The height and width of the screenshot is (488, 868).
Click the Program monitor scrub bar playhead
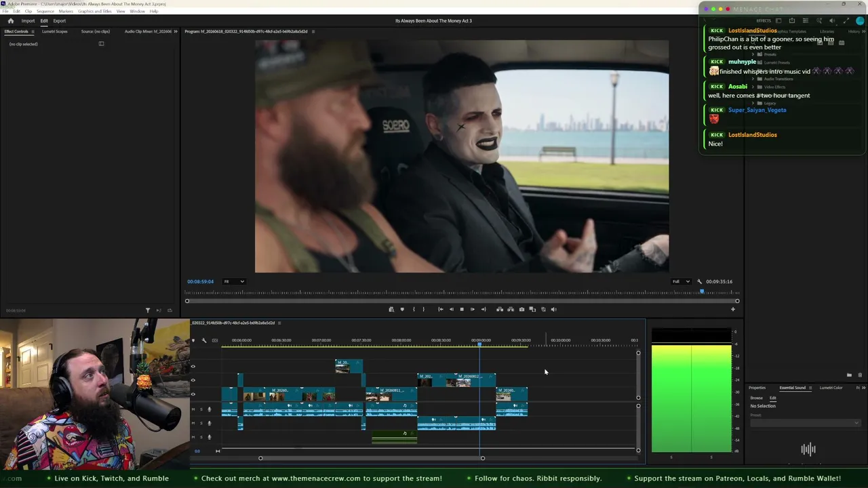click(702, 292)
